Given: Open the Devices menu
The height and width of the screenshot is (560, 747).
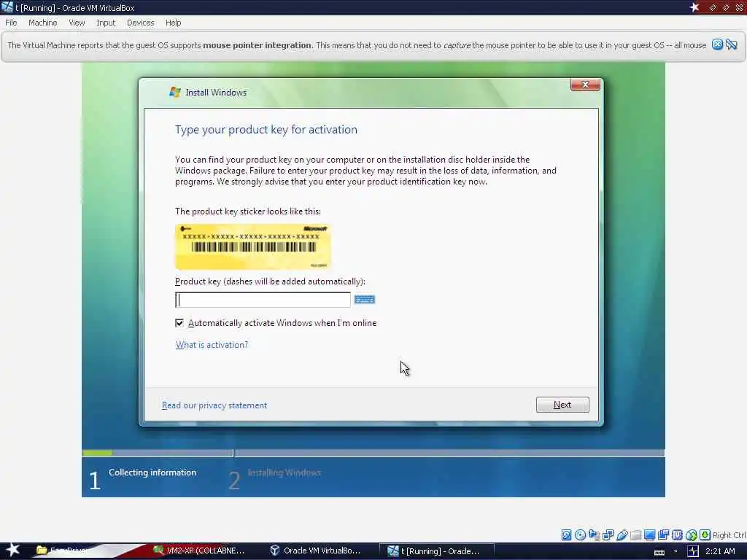Looking at the screenshot, I should coord(140,23).
